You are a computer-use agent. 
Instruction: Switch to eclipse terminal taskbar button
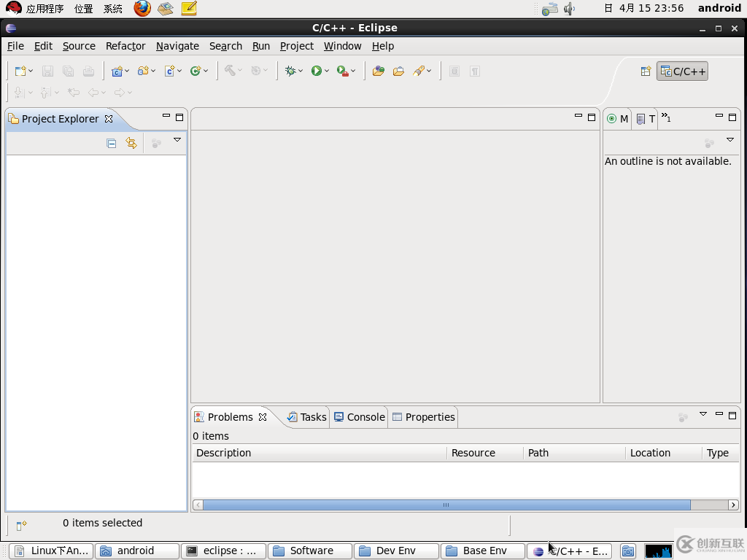(x=223, y=551)
